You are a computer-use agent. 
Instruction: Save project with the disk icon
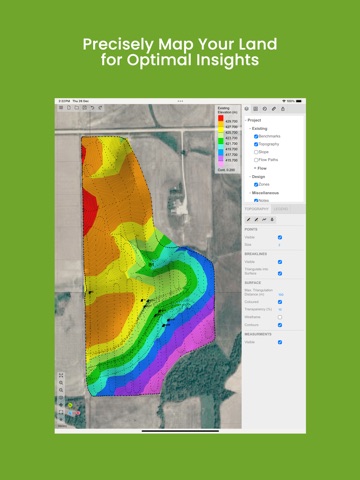[85, 108]
